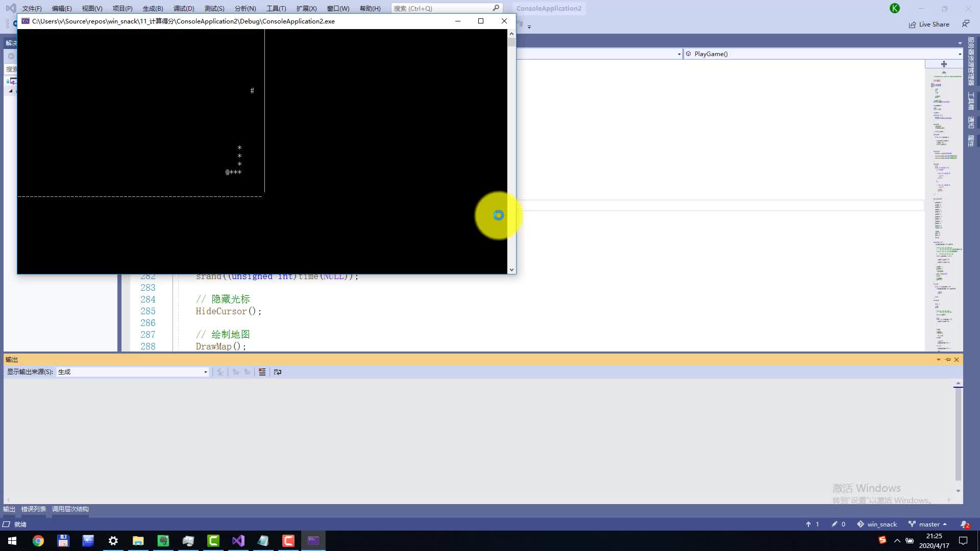Click the unpushed commits arrow indicator

(x=813, y=524)
